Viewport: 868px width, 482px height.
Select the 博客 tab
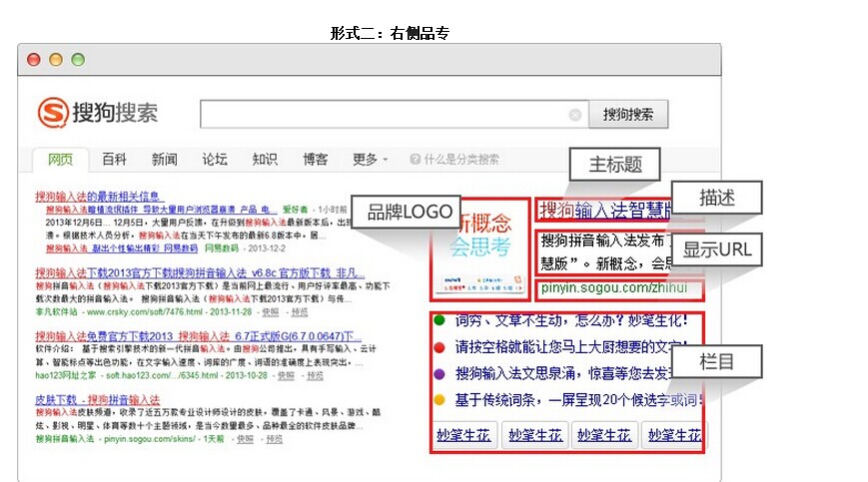point(315,160)
